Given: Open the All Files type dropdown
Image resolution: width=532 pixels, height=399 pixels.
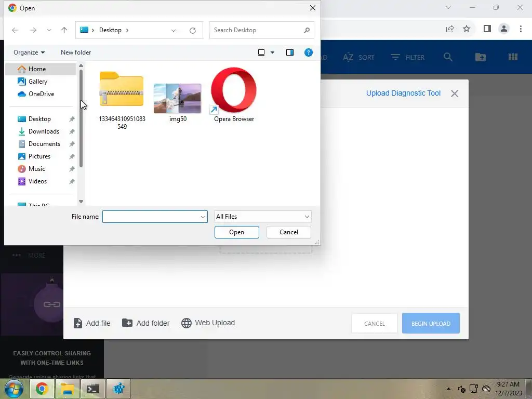Looking at the screenshot, I should tap(262, 217).
